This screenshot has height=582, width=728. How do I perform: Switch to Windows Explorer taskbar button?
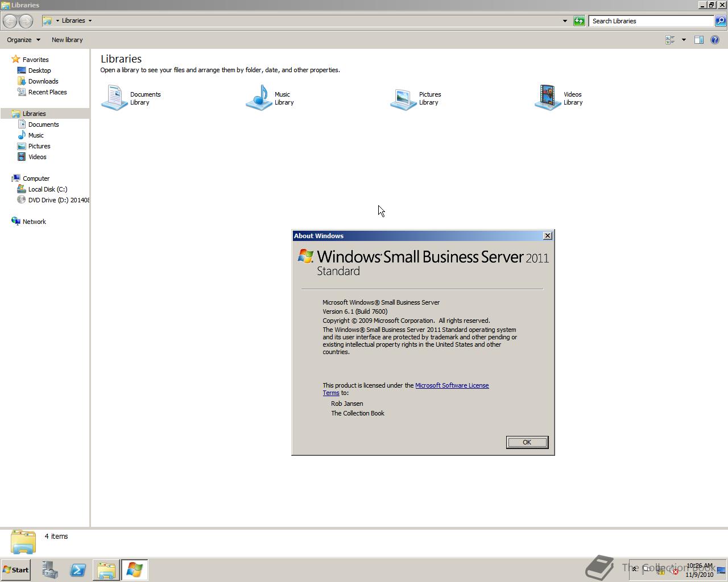106,570
